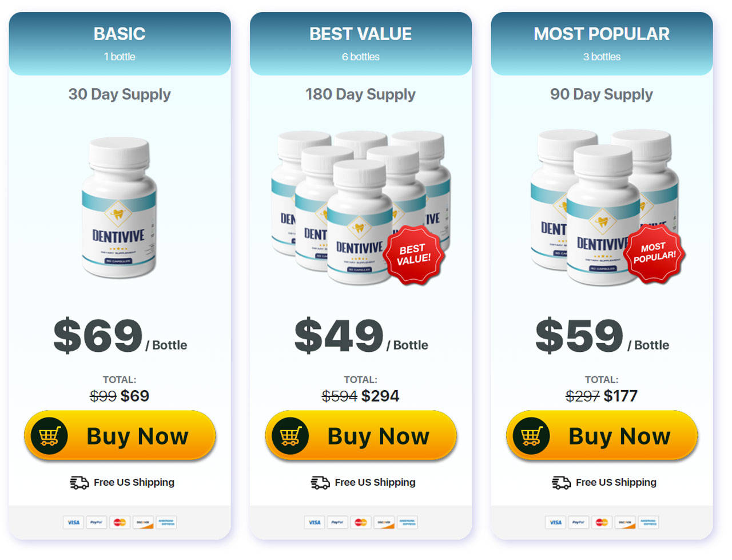Click the shipping truck icon under the Basic plan
This screenshot has width=732, height=560.
pyautogui.click(x=79, y=483)
